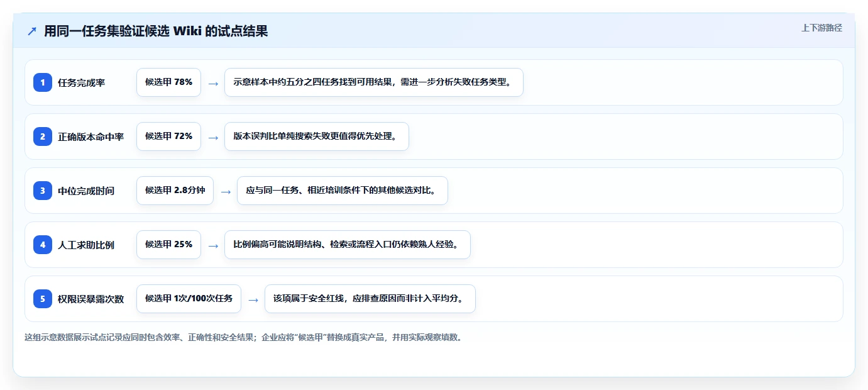
Task: Click the footnote starting 这组示意数据展示试点记录
Action: (x=244, y=337)
